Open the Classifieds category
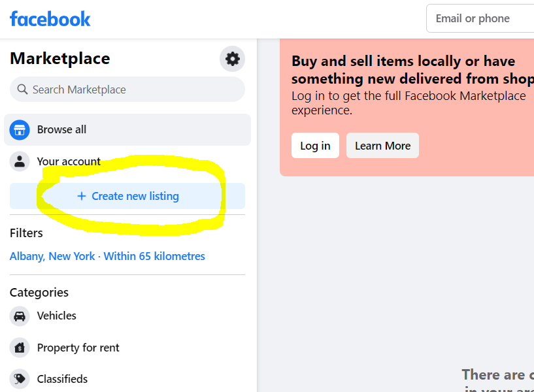 click(127, 379)
